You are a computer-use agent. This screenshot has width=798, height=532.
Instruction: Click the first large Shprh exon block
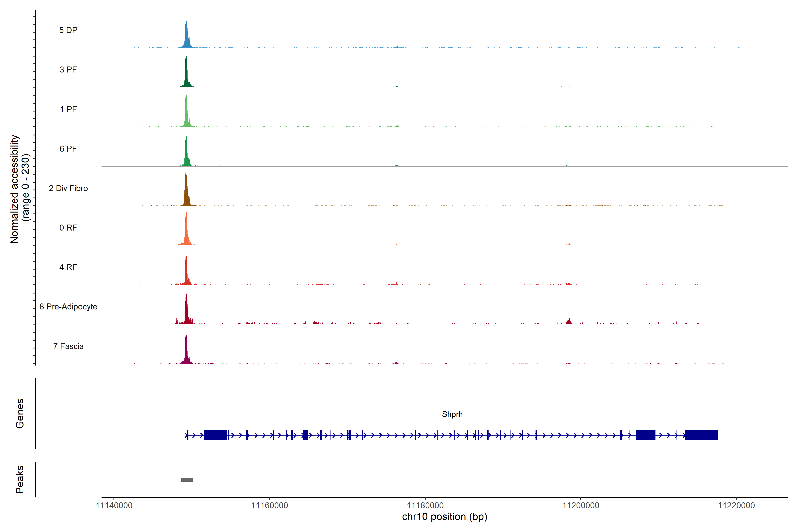(215, 435)
